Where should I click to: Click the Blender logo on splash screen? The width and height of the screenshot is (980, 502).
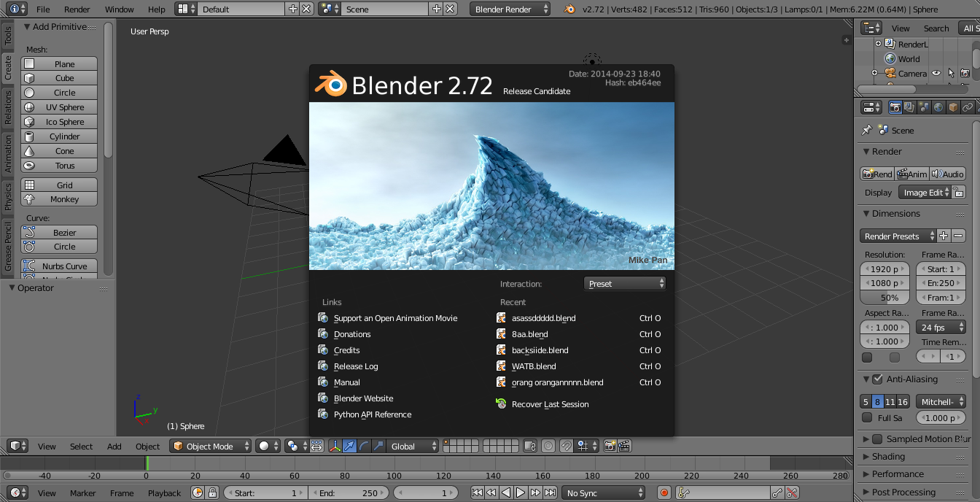[x=330, y=85]
